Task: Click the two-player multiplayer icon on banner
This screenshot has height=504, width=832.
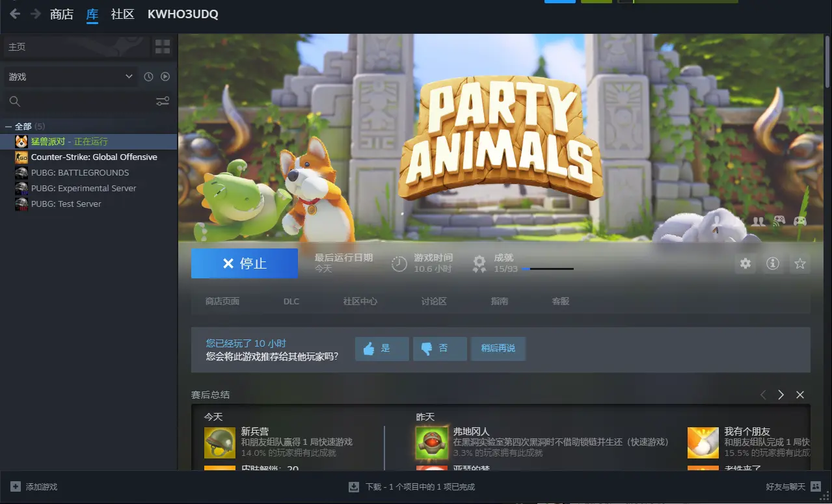Action: 758,222
